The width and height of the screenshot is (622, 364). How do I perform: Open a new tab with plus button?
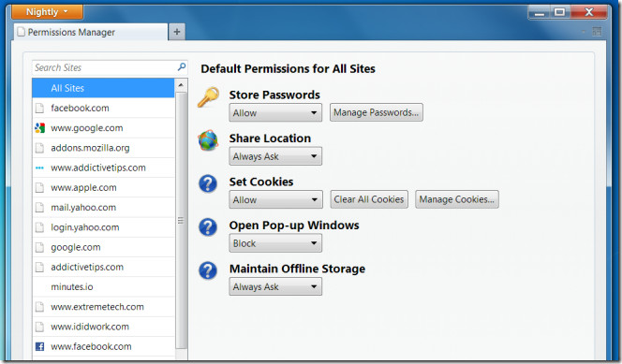click(177, 32)
